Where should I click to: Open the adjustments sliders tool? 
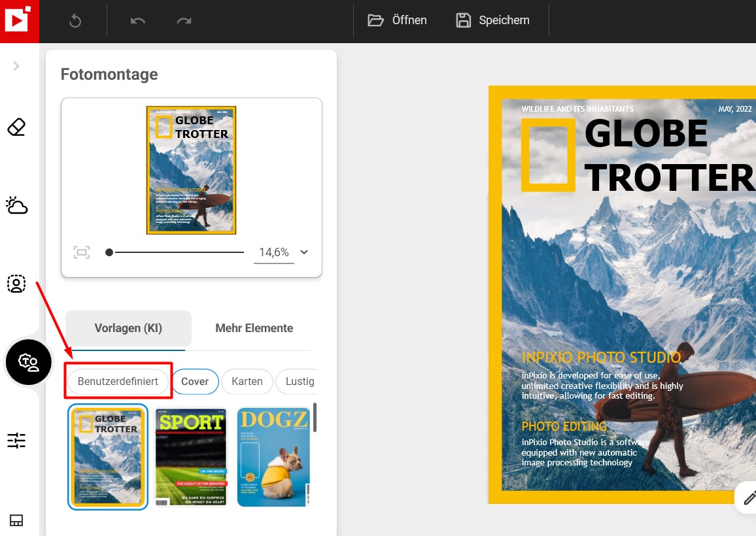tap(16, 440)
